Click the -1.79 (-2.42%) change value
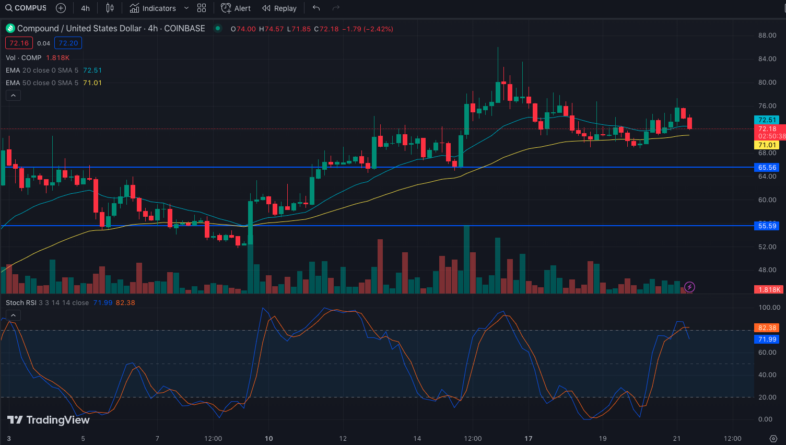This screenshot has height=445, width=786. click(367, 29)
